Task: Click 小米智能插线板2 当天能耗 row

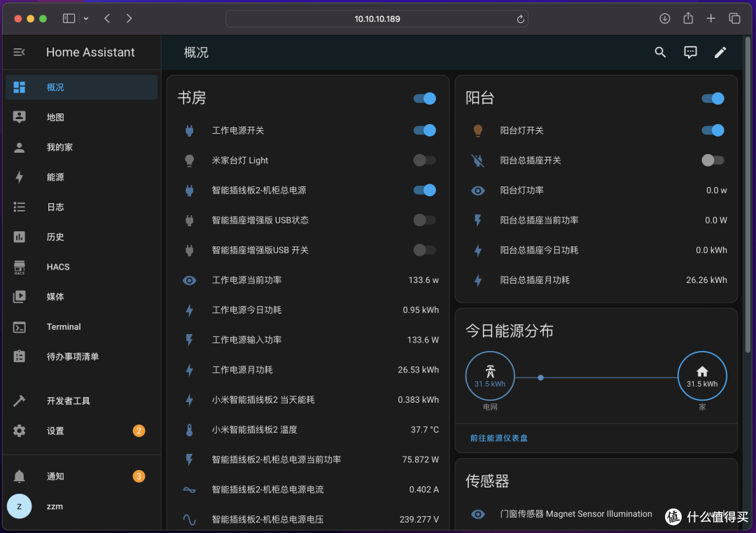Action: 308,400
